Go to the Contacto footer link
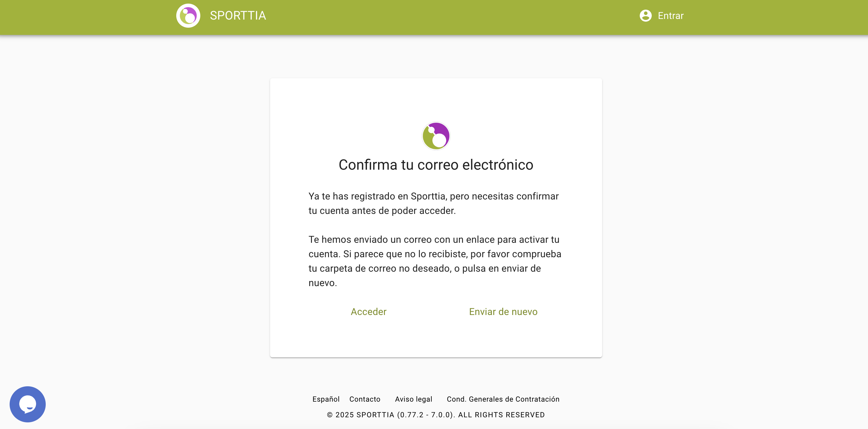Screen dimensions: 868x429 coord(365,399)
